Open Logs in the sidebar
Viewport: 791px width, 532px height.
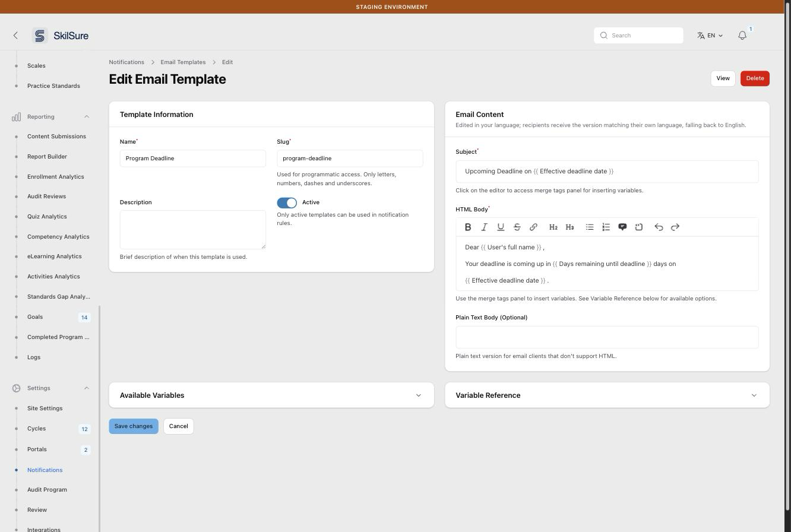pyautogui.click(x=34, y=357)
